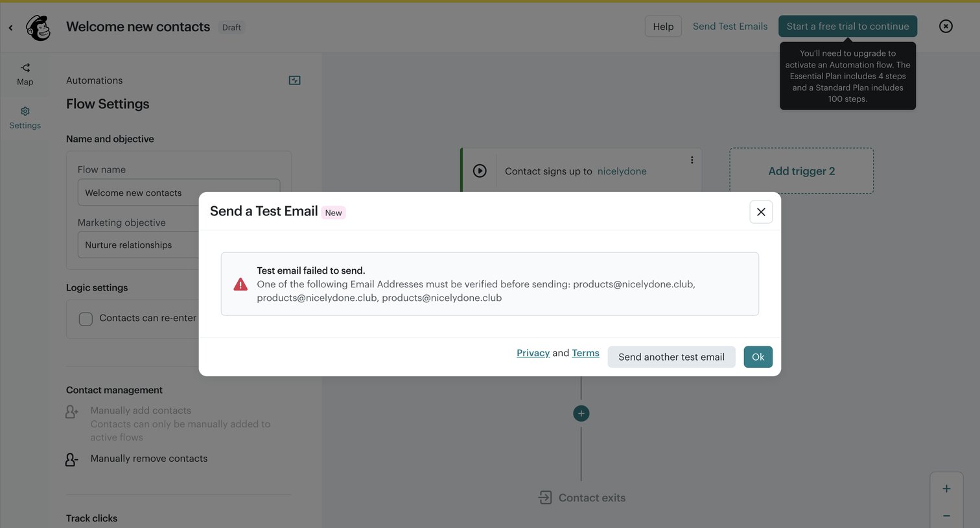This screenshot has height=528, width=980.
Task: Zoom in on the flow canvas
Action: 946,489
